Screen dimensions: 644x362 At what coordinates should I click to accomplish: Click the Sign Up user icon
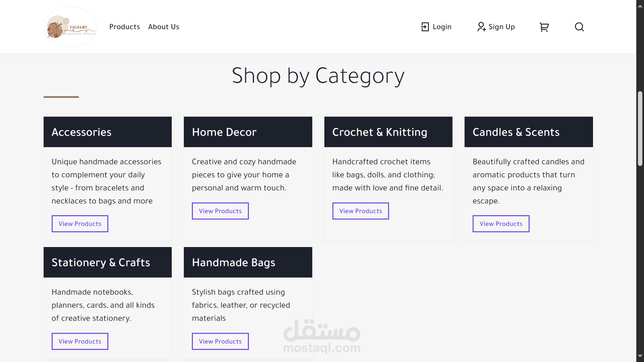[481, 27]
